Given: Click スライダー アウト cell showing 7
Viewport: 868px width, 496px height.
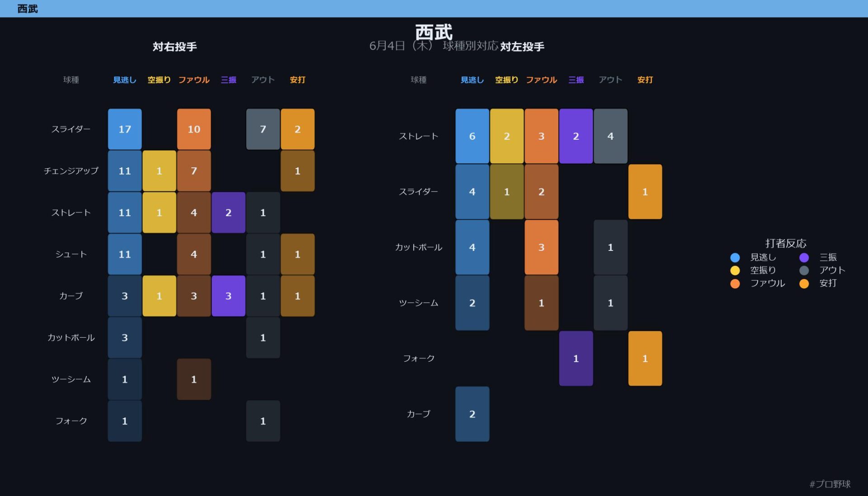Looking at the screenshot, I should [263, 129].
